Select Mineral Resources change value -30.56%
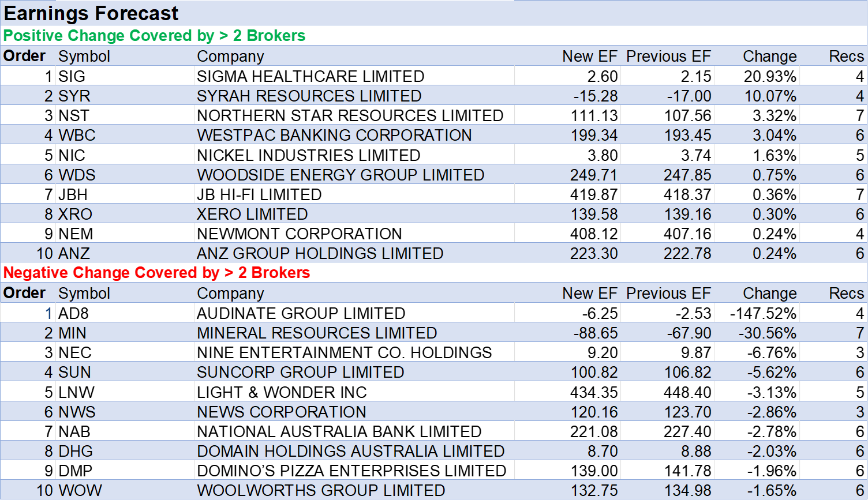Viewport: 868px width, 500px height. 767,333
